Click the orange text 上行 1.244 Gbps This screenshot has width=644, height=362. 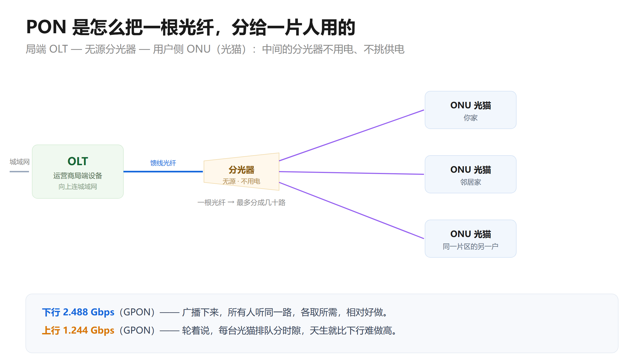pyautogui.click(x=78, y=330)
